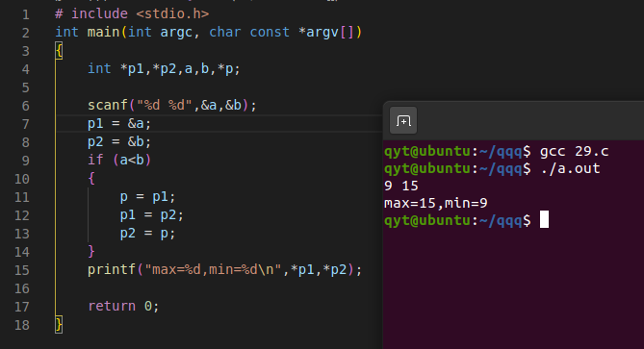This screenshot has height=349, width=644.
Task: Click the 'gcc 29.c' command in the terminal
Action: [x=574, y=151]
